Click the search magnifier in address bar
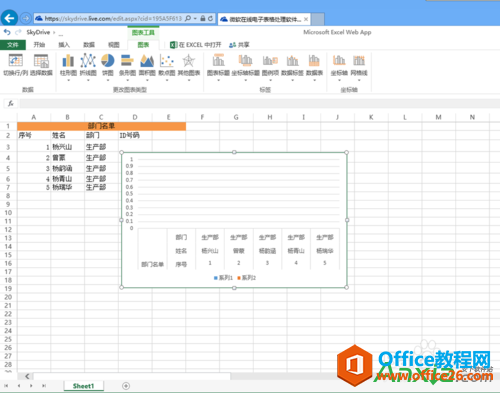The width and height of the screenshot is (500, 393). click(x=188, y=18)
